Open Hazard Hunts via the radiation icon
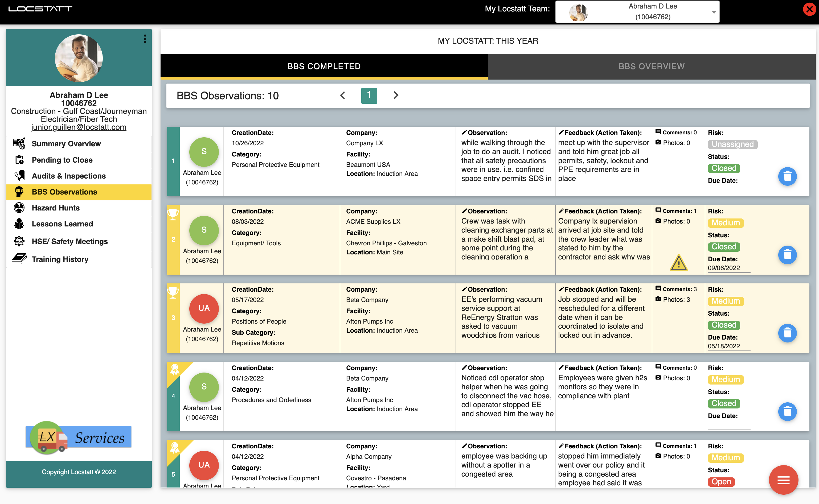This screenshot has height=504, width=819. 19,208
